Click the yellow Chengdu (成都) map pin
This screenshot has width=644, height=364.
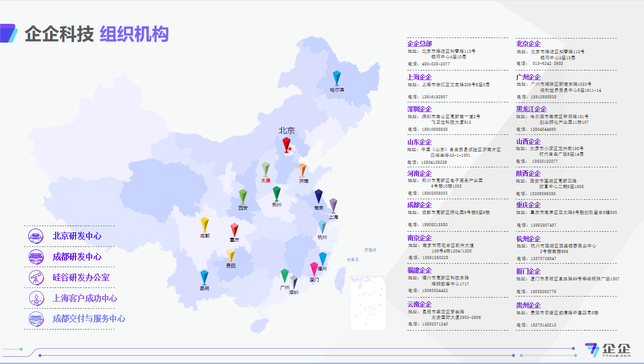tap(205, 224)
